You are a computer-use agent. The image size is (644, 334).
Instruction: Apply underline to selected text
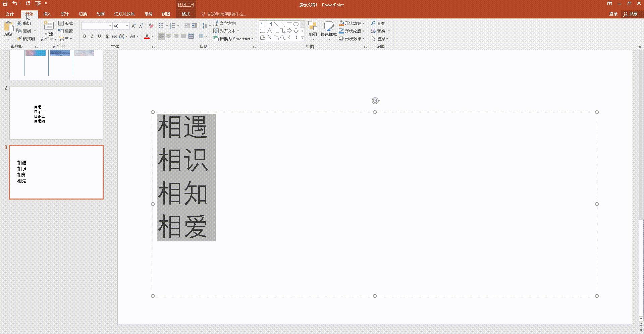click(99, 36)
